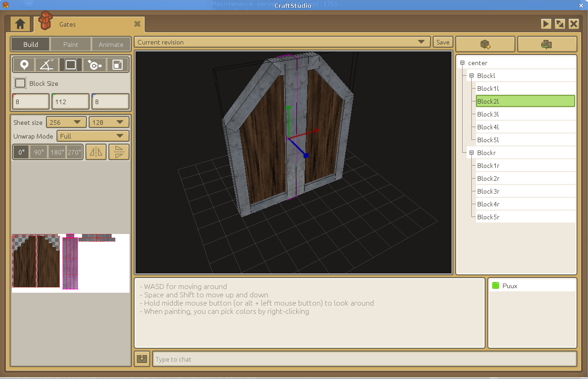Switch to the Animate tab
The height and width of the screenshot is (379, 588).
[111, 45]
